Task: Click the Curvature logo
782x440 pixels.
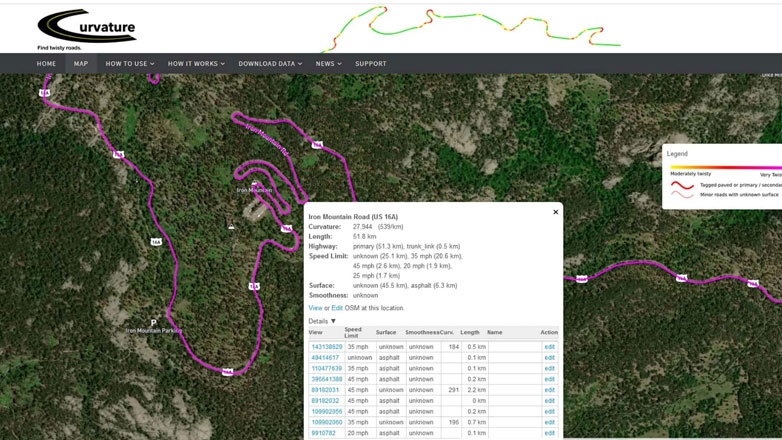Action: tap(86, 28)
